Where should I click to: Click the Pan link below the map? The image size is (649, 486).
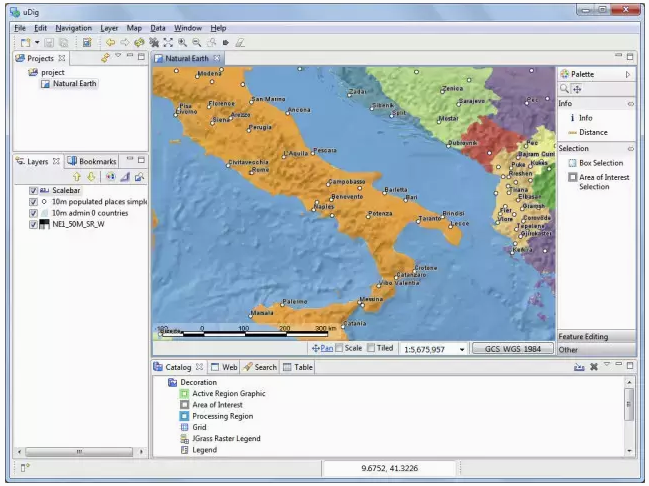[x=326, y=348]
